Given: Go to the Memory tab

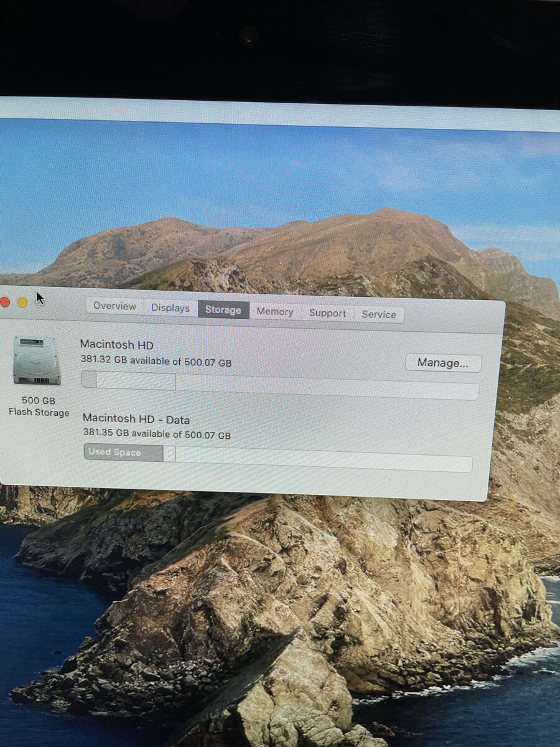Looking at the screenshot, I should (274, 312).
